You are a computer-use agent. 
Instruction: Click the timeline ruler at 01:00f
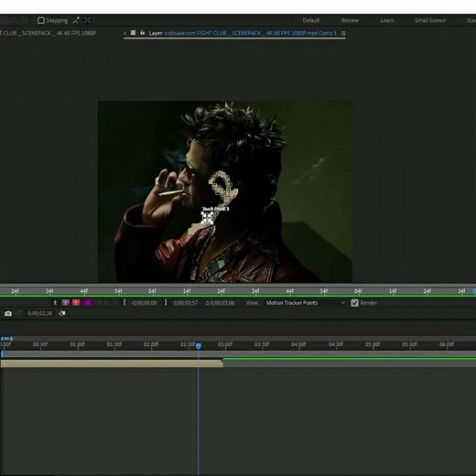(77, 344)
